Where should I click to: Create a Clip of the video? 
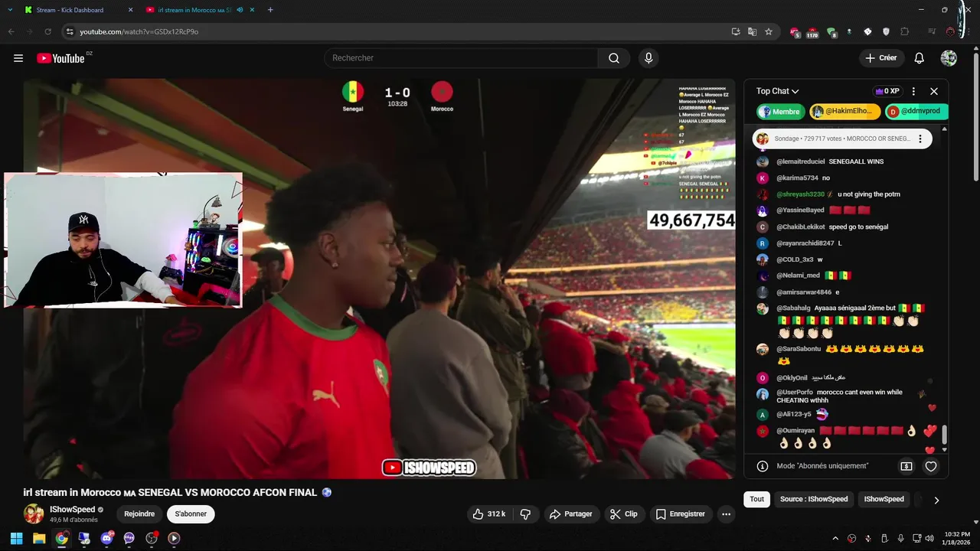(624, 514)
